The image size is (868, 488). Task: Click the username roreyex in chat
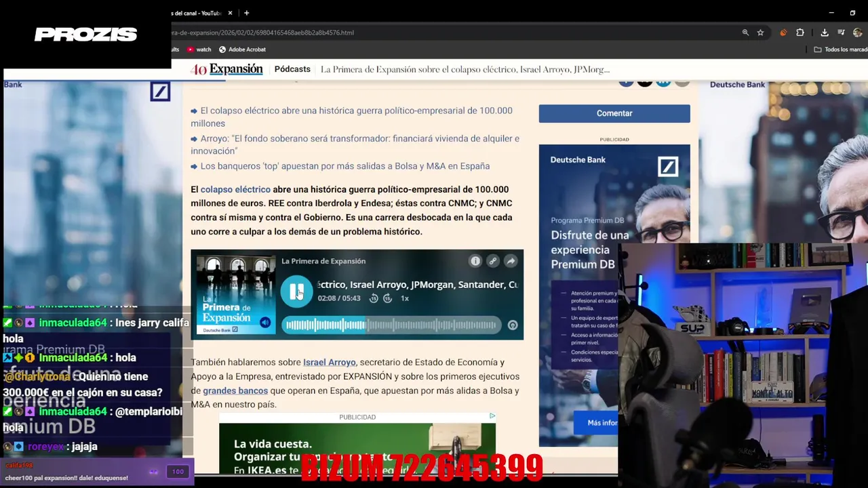pyautogui.click(x=45, y=447)
